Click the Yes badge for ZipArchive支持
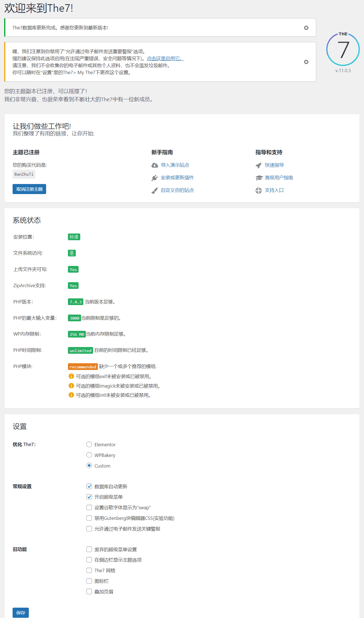364x618 pixels. click(x=73, y=286)
